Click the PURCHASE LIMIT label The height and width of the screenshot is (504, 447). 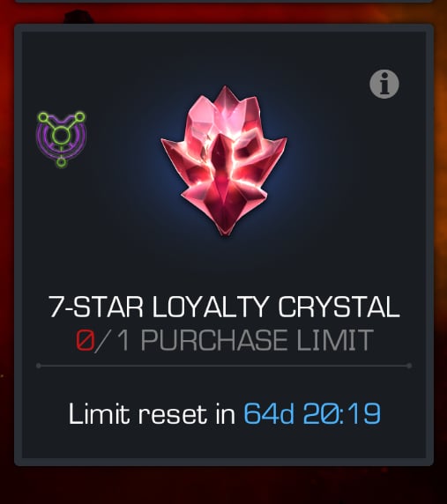(257, 340)
